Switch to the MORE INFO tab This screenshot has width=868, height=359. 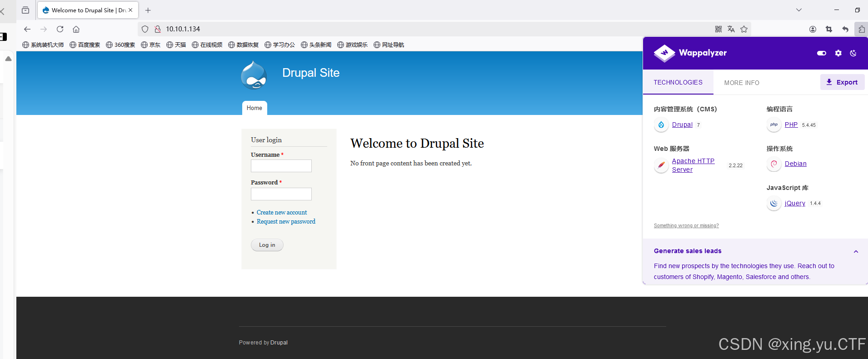coord(742,83)
